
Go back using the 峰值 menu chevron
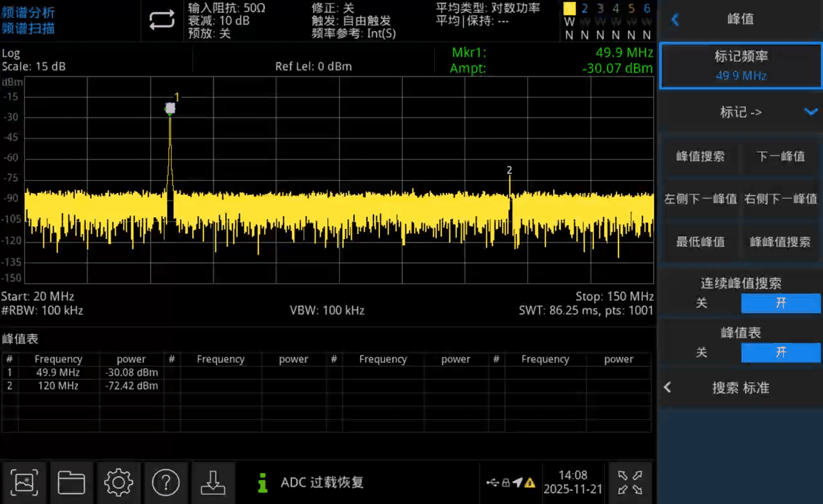674,19
